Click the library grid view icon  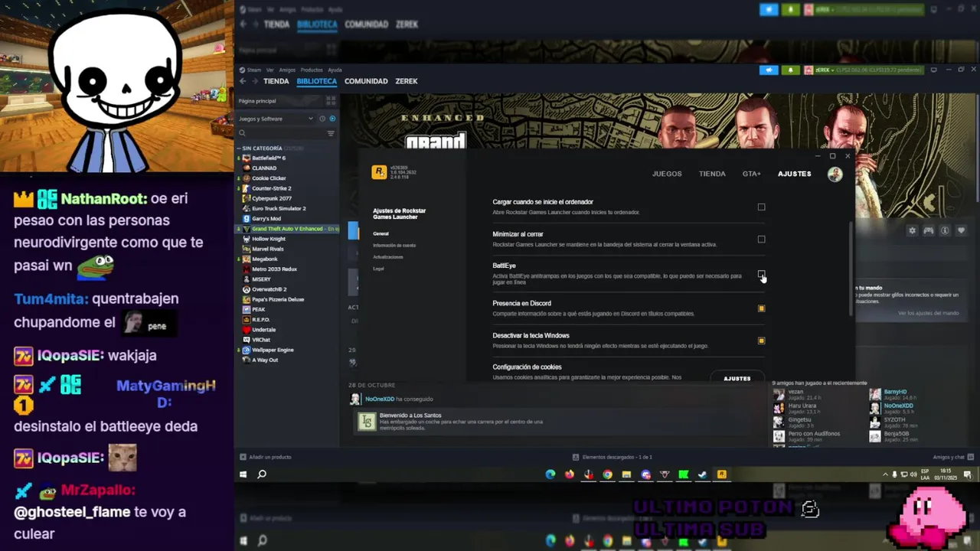(331, 100)
